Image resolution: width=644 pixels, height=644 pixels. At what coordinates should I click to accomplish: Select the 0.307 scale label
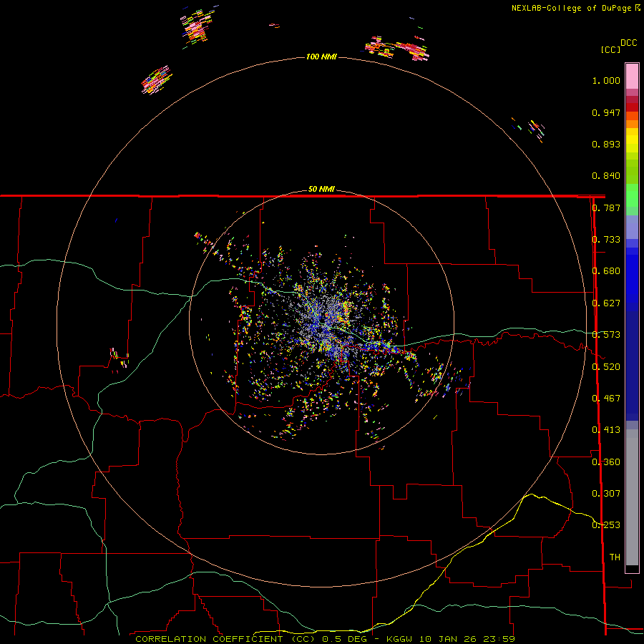[x=606, y=494]
